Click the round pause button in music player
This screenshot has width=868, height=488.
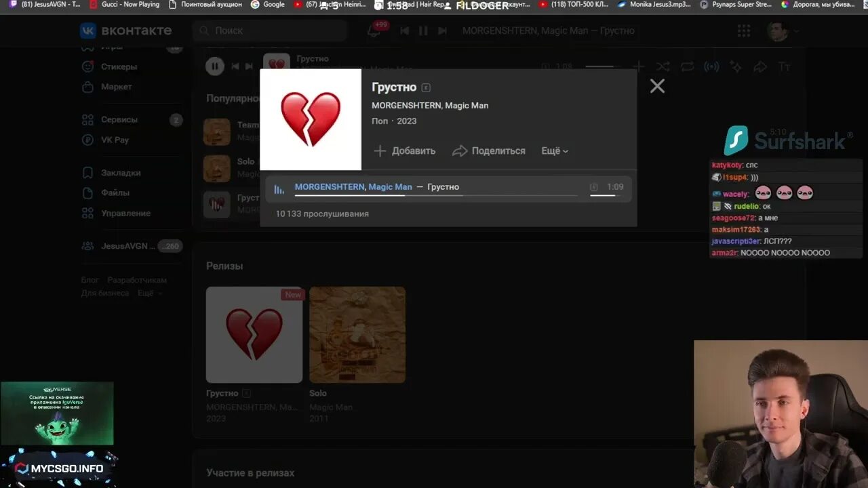214,66
